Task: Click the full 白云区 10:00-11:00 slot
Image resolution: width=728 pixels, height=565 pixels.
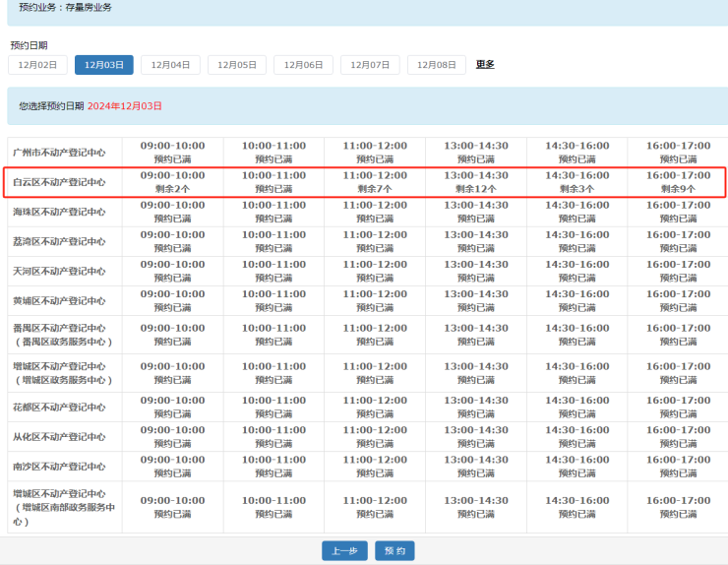Action: pyautogui.click(x=273, y=182)
